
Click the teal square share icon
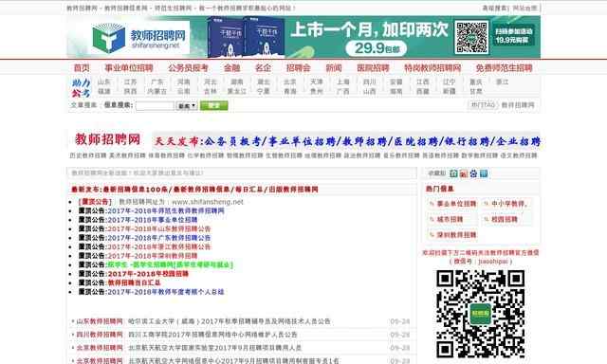484,173
